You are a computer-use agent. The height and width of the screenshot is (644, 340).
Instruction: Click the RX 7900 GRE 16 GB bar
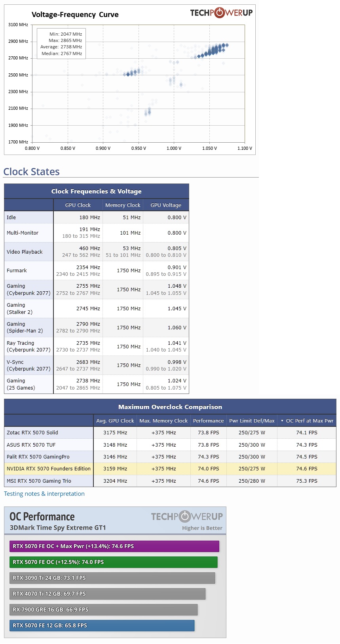click(104, 610)
